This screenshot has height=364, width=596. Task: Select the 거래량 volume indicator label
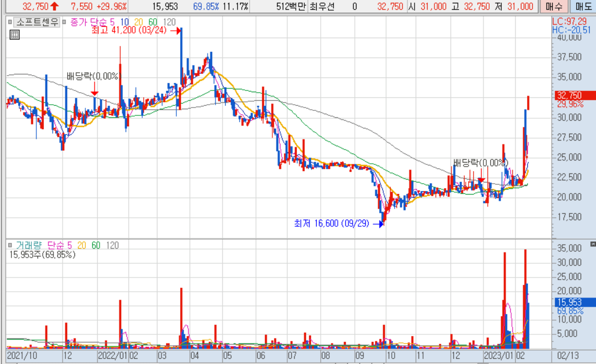pyautogui.click(x=29, y=246)
